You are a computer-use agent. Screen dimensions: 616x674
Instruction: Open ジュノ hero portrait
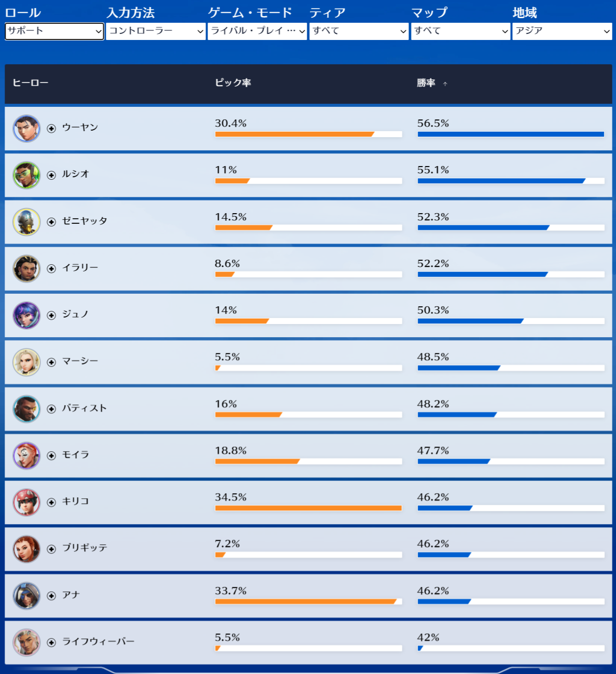coord(26,315)
